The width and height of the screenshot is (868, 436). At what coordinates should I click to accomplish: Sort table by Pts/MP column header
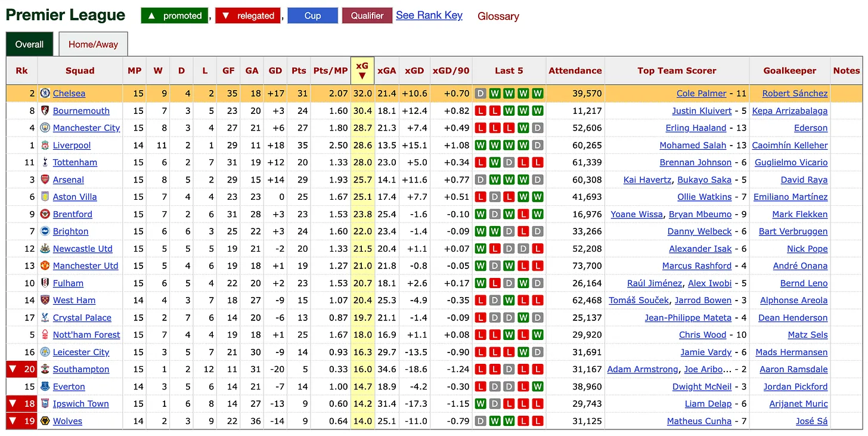(330, 70)
